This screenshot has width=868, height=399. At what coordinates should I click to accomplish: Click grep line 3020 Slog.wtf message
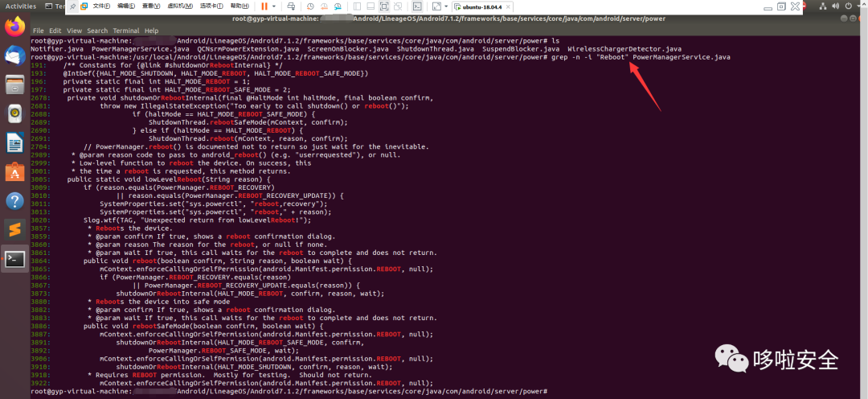tap(171, 220)
